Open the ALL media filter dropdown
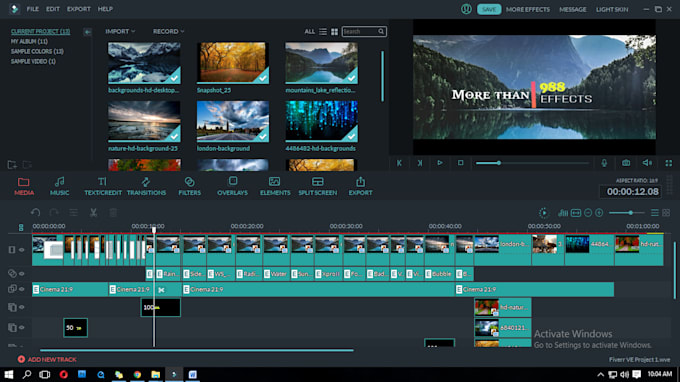680x382 pixels. (309, 32)
